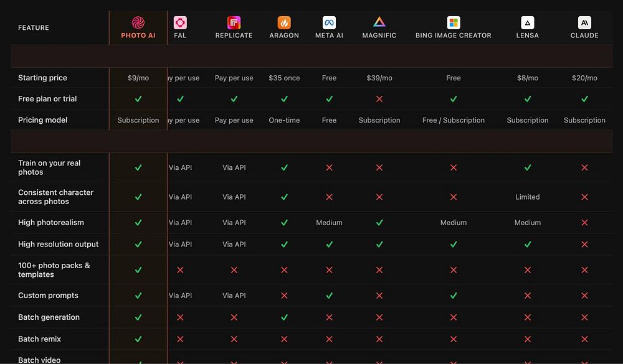Click the Meta AI logo

[x=329, y=22]
